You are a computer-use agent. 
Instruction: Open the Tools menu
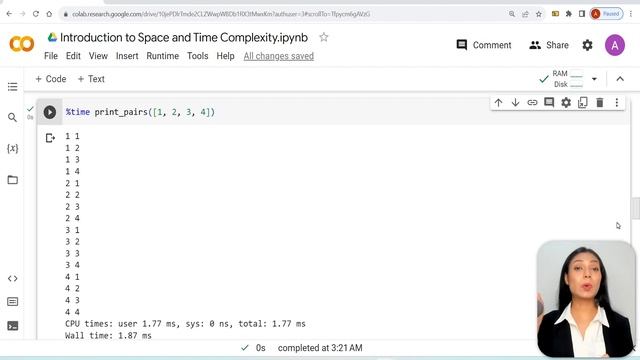[x=198, y=56]
